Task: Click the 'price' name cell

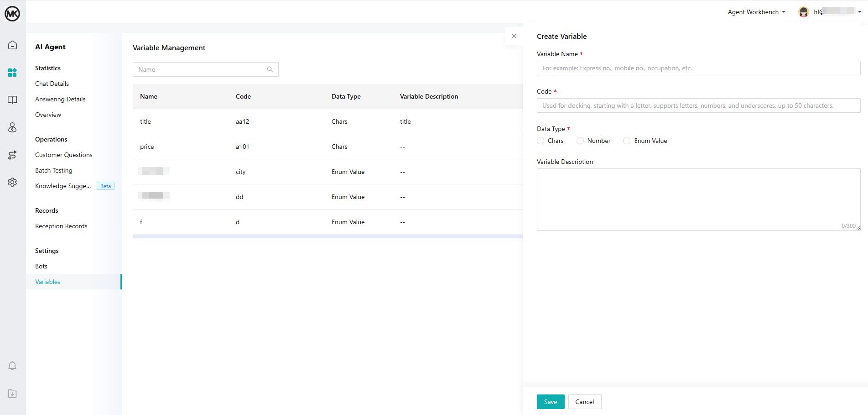Action: coord(147,147)
